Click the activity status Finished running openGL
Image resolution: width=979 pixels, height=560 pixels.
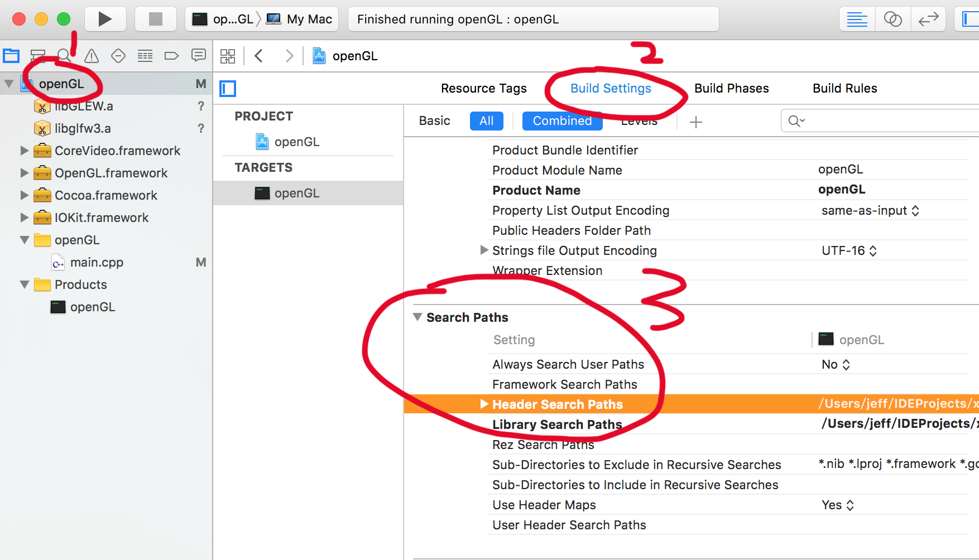click(533, 19)
